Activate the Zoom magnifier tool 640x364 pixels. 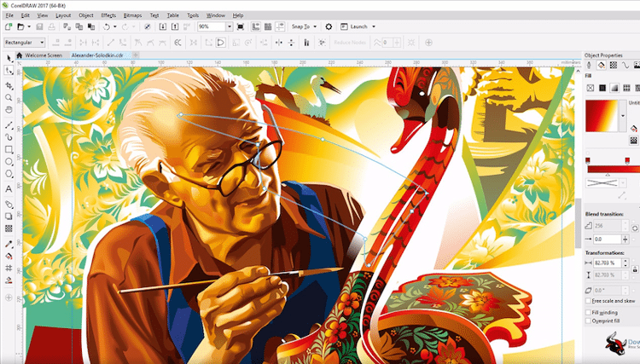coord(9,98)
